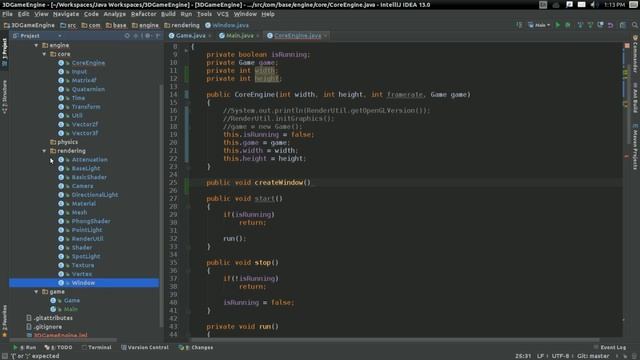
Task: Click the keyboard layout indicator in top bar
Action: point(543,4)
